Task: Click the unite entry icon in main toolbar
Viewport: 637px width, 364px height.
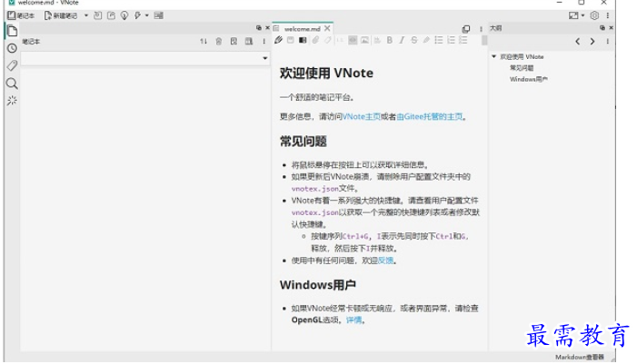Action: [159, 15]
